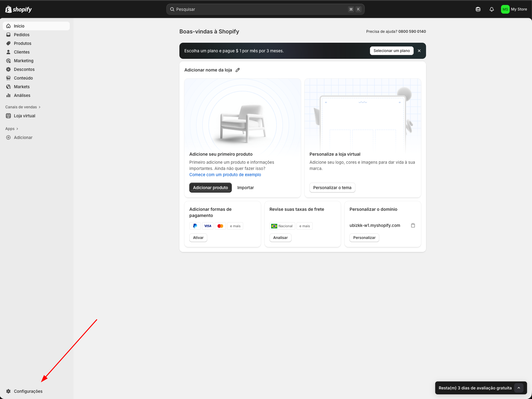Click Adicionar produto button
Viewport: 532px width, 399px height.
(210, 188)
